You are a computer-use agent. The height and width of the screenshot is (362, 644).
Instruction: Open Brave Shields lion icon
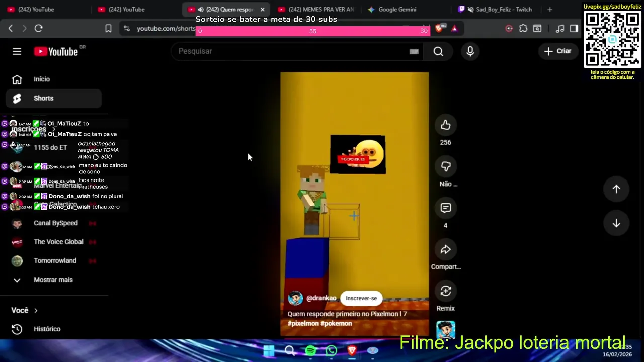439,29
